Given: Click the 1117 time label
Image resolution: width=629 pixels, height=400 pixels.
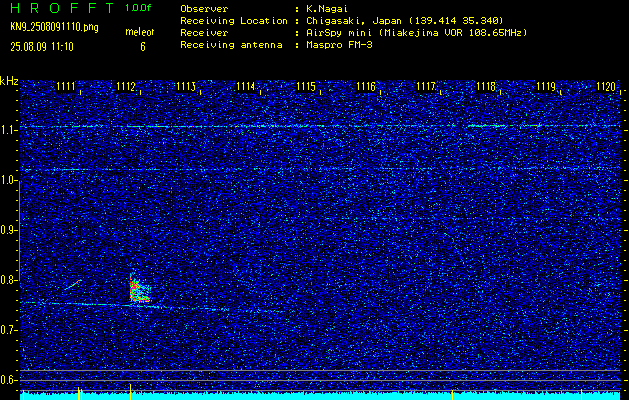Looking at the screenshot, I should click(x=426, y=86).
